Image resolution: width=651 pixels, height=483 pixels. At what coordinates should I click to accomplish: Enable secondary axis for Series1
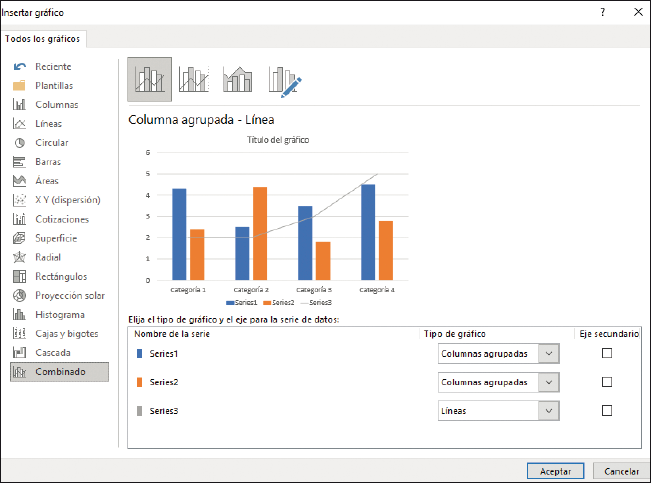(x=607, y=353)
